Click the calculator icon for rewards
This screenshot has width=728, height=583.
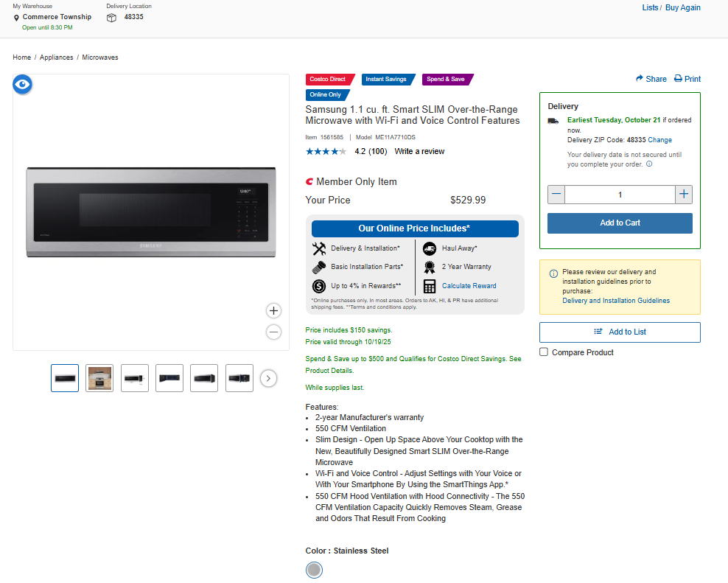pyautogui.click(x=430, y=286)
